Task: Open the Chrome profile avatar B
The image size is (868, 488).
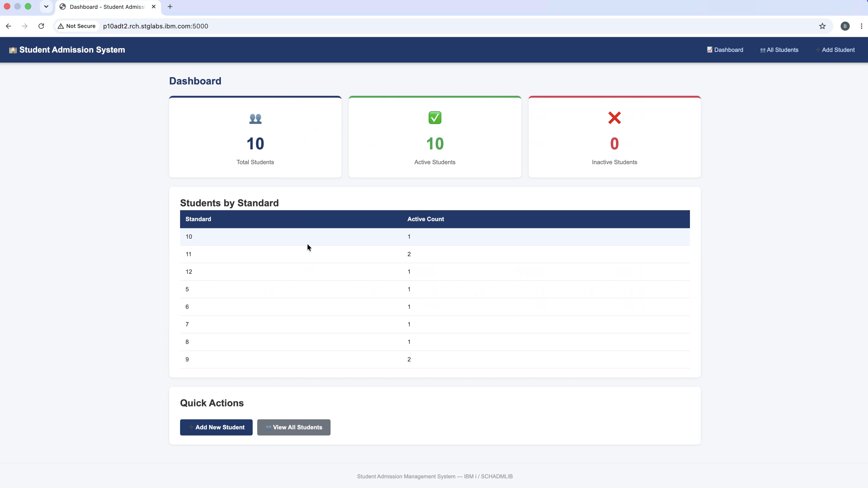Action: 845,26
